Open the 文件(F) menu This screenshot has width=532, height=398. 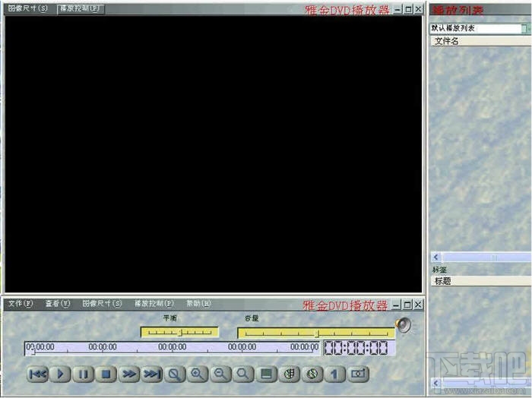coord(20,303)
